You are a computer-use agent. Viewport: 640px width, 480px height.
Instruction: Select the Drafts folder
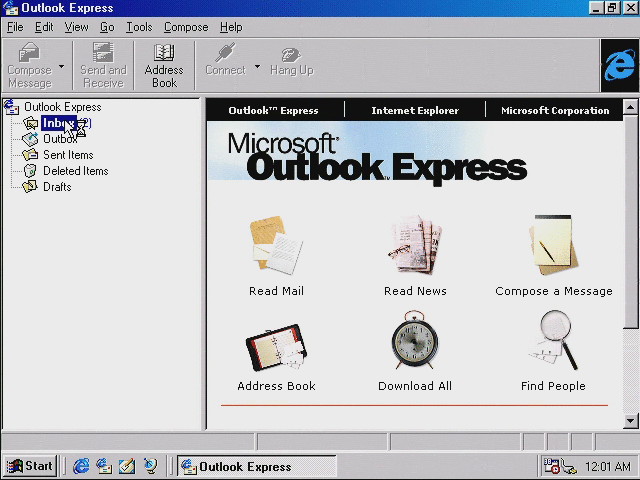pos(57,187)
